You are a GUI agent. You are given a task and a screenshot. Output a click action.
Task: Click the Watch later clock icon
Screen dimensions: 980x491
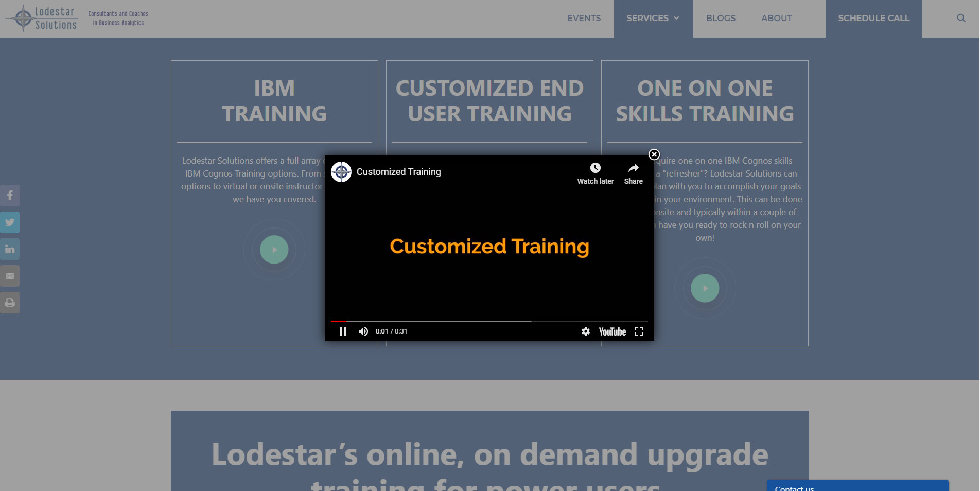click(595, 168)
